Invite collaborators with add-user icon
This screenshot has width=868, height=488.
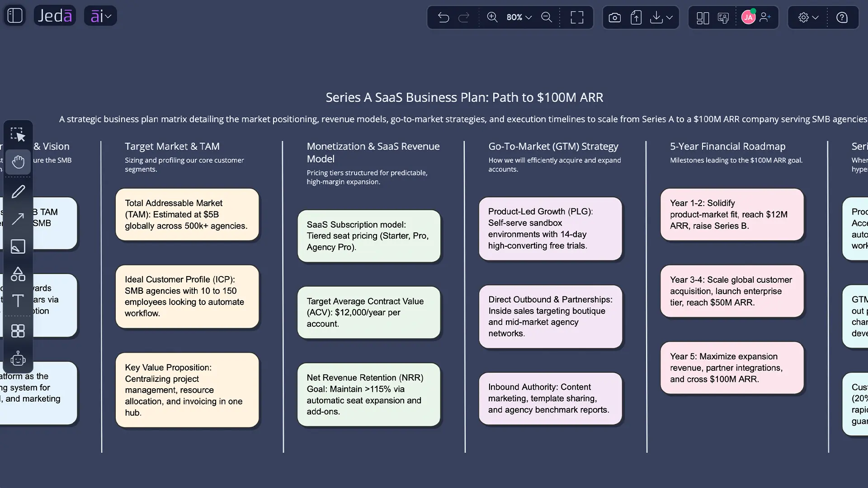tap(765, 17)
